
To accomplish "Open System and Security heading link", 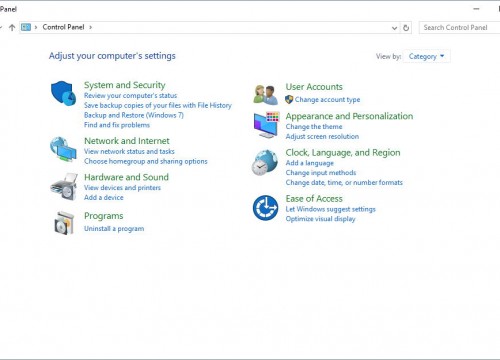I will coord(125,85).
